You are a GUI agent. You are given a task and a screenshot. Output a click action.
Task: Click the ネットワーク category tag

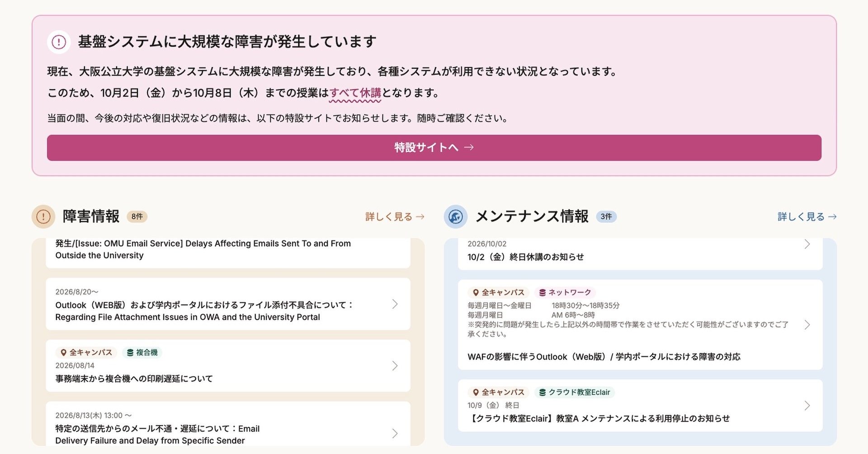pos(565,292)
